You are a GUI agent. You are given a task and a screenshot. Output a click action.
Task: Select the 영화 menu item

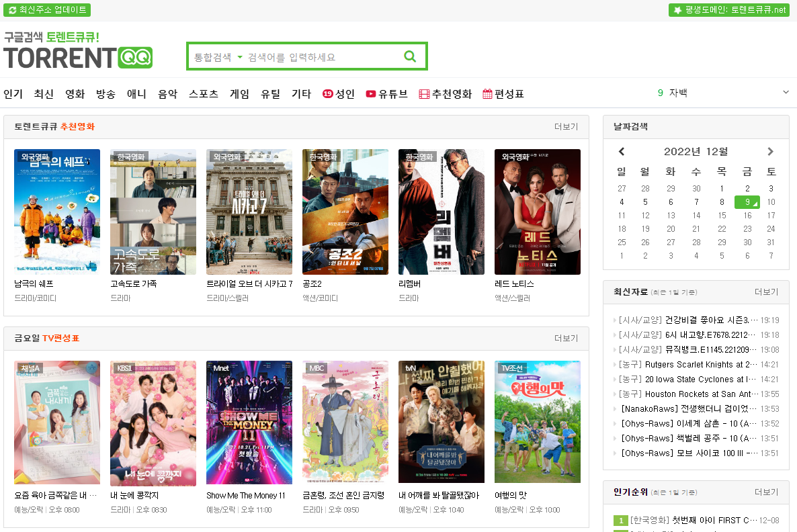(75, 94)
